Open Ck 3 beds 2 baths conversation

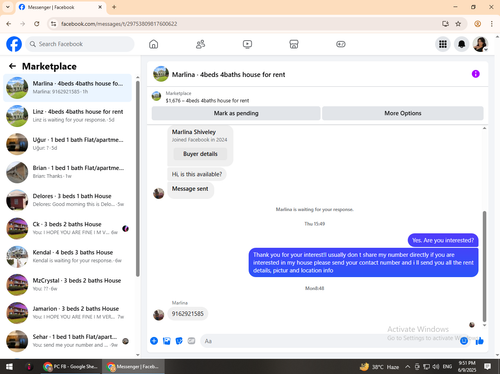tap(68, 228)
